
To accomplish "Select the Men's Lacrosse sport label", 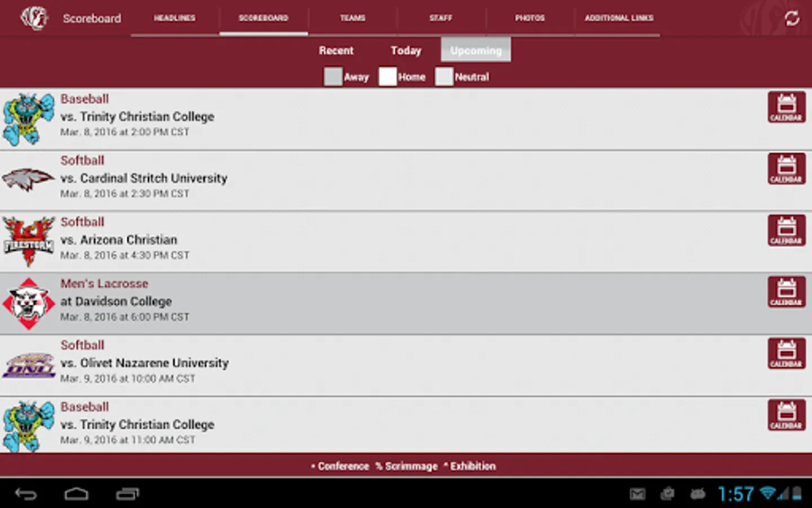I will 104,283.
